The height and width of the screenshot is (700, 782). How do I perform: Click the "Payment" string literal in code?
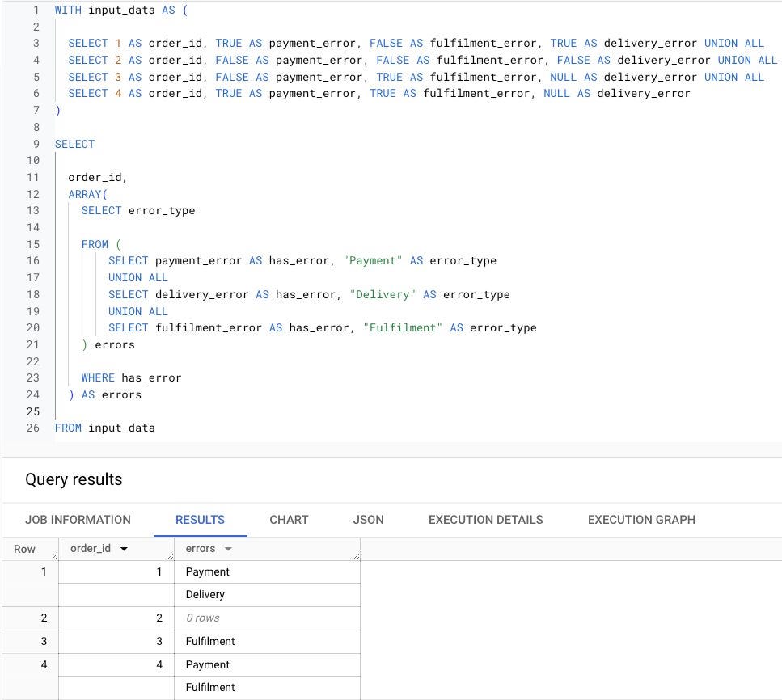tap(373, 261)
